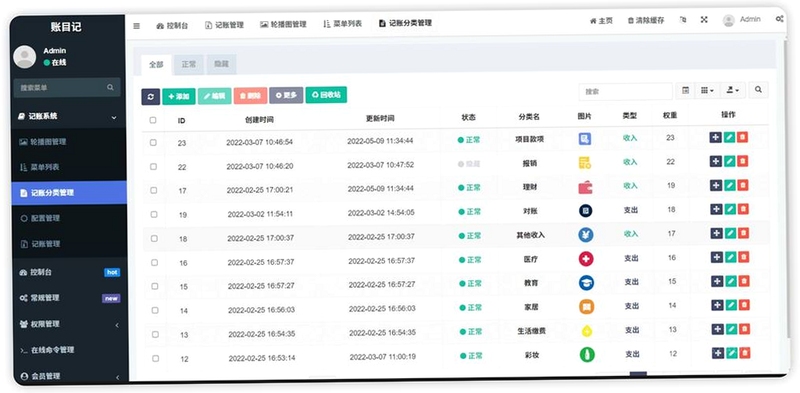Switch to the 记账管理 top tab
800x393 pixels.
pyautogui.click(x=224, y=25)
